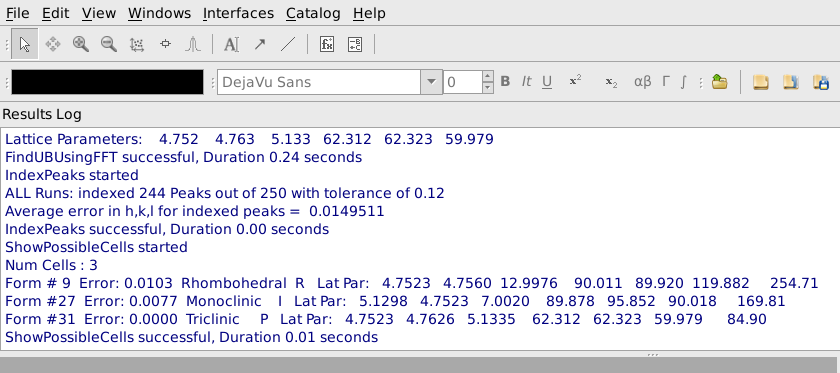Select the pointer arrow tool
The width and height of the screenshot is (840, 373).
[25, 44]
